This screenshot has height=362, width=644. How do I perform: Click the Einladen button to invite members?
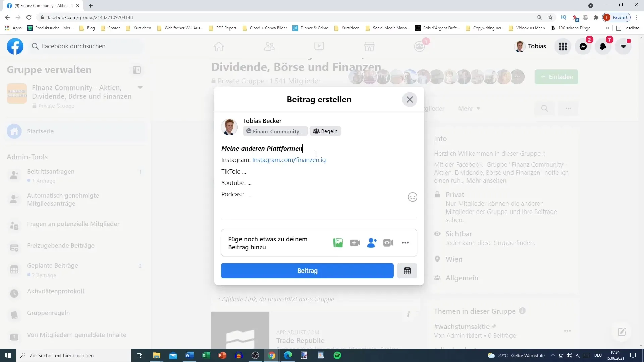(x=556, y=76)
